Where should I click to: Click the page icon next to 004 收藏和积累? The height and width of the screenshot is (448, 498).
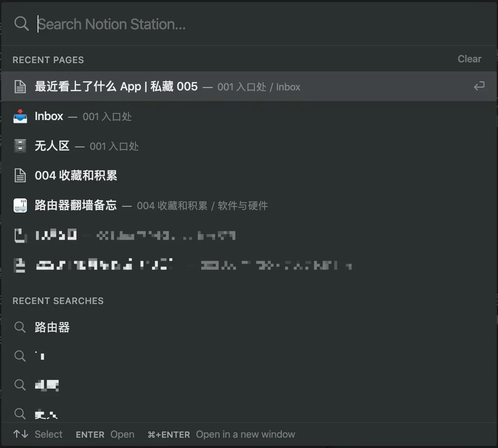(x=20, y=175)
